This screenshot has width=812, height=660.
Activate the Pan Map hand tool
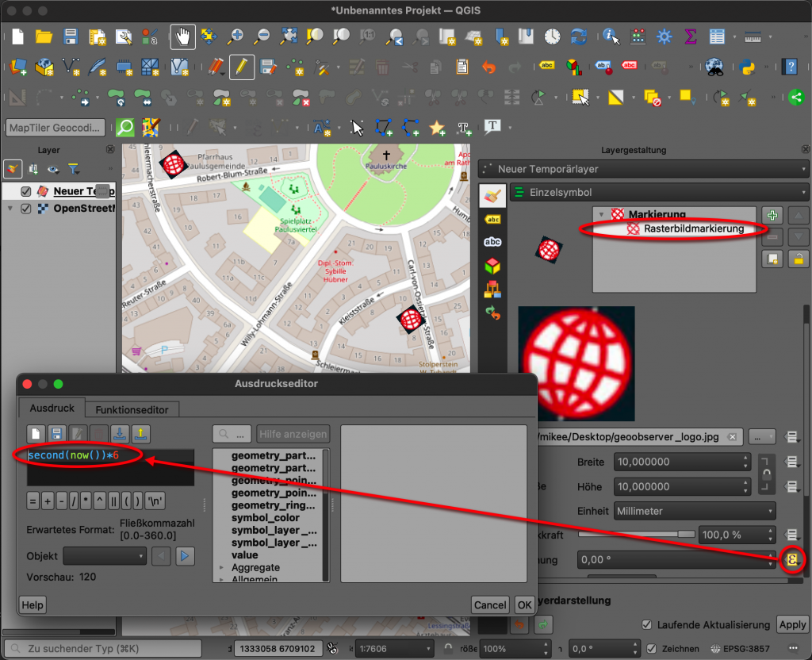(x=183, y=36)
